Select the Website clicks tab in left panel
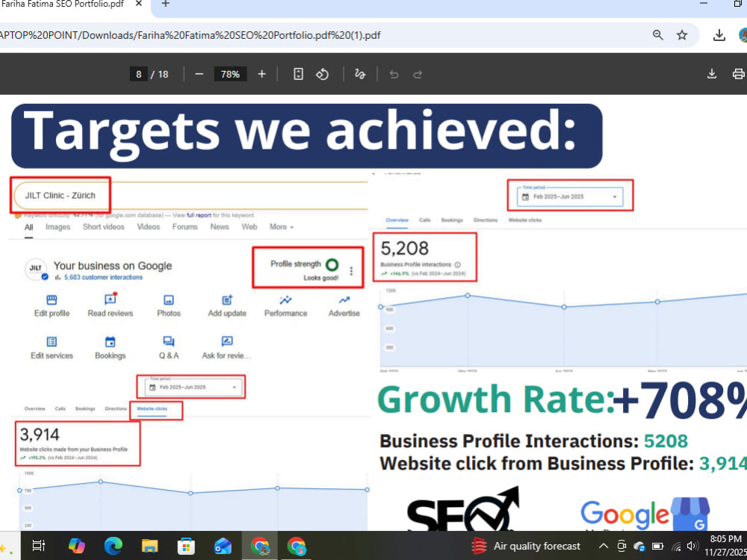The width and height of the screenshot is (747, 560). pos(152,409)
